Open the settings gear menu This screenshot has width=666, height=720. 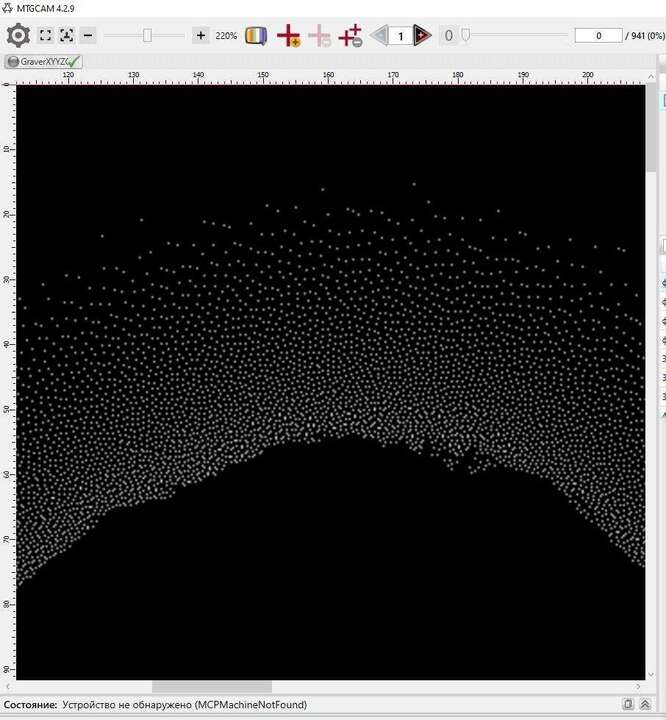click(x=18, y=36)
